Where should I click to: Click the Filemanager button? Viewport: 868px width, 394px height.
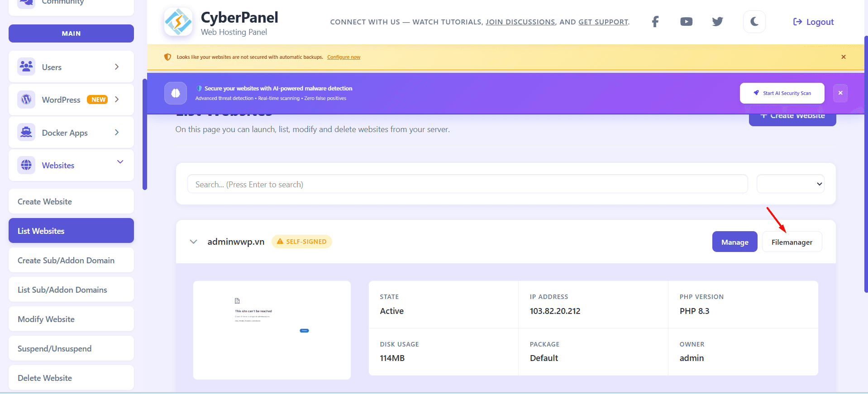click(x=792, y=242)
